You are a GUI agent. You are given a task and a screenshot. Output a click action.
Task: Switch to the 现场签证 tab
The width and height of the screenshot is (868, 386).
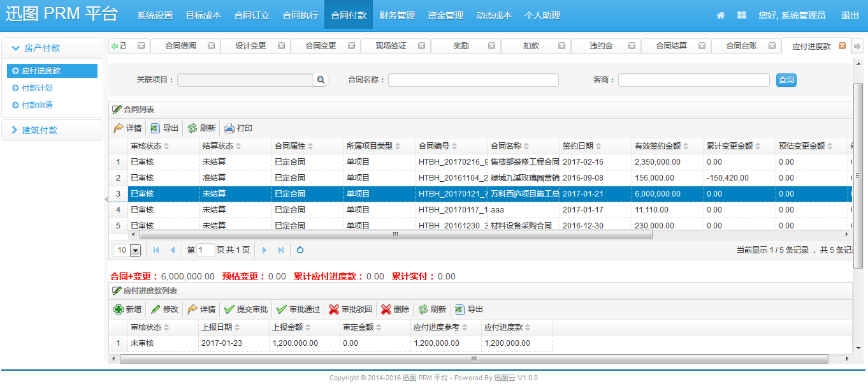point(391,46)
